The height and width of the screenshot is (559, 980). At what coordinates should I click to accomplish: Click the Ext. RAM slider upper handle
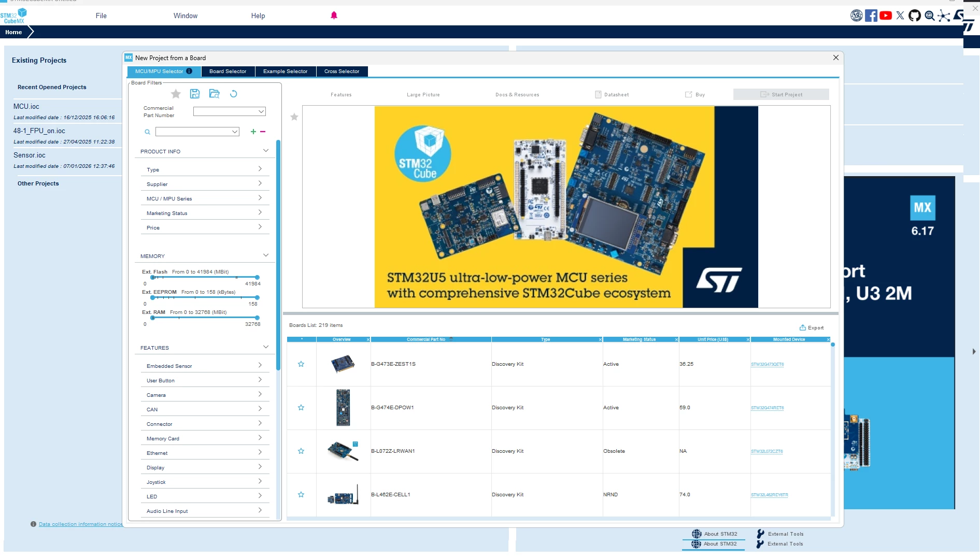257,318
